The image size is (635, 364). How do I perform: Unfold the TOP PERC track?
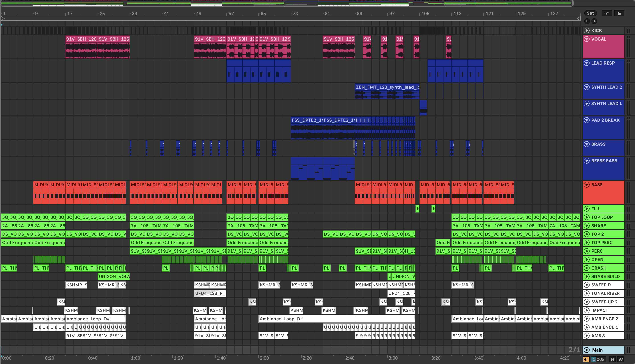pyautogui.click(x=586, y=243)
